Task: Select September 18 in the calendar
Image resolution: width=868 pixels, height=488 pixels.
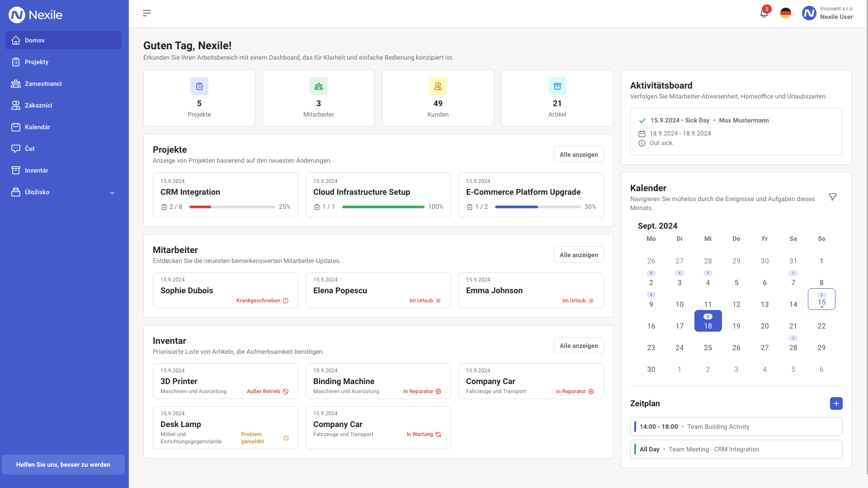Action: tap(708, 321)
